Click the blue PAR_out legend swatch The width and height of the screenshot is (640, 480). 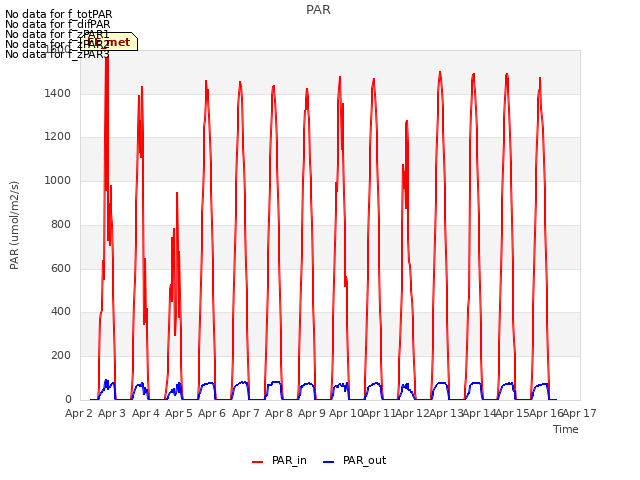329,462
